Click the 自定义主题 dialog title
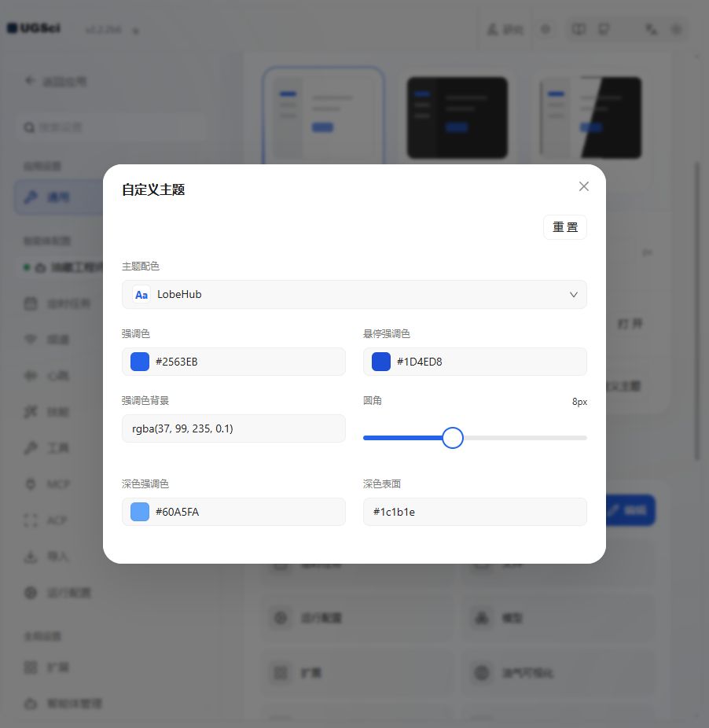709x728 pixels. tap(153, 189)
